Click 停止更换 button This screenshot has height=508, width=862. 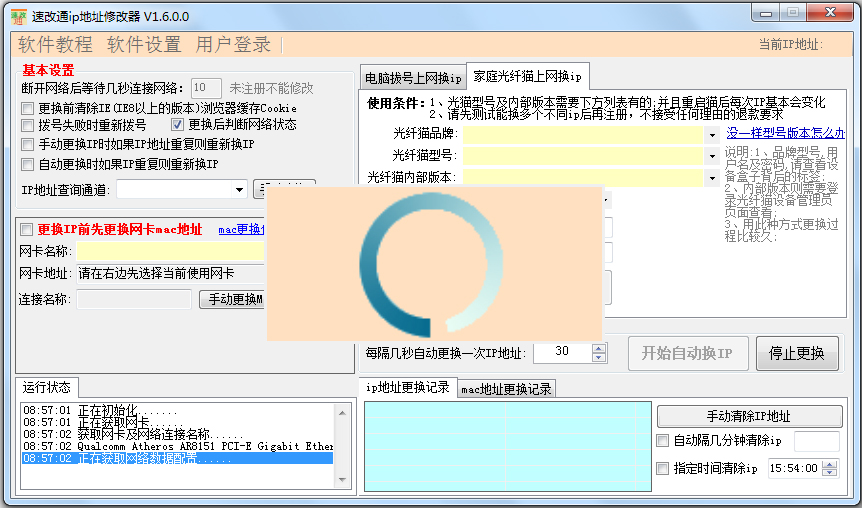coord(797,354)
